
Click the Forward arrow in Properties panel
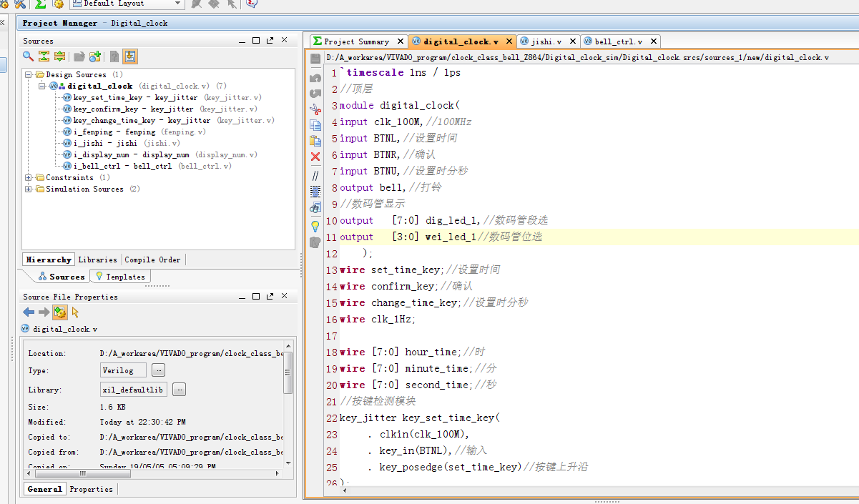pyautogui.click(x=44, y=312)
